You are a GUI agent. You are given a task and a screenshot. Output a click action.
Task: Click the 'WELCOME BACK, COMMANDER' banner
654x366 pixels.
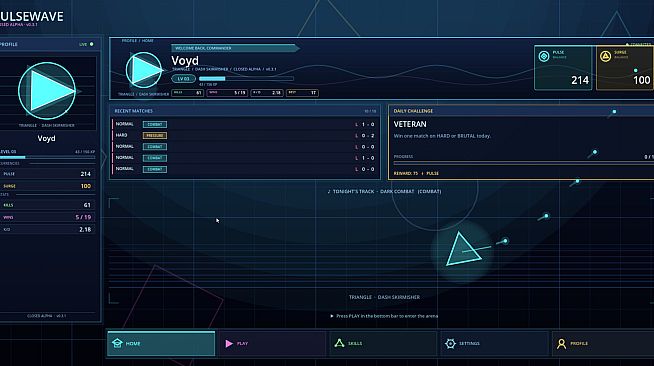[x=235, y=48]
